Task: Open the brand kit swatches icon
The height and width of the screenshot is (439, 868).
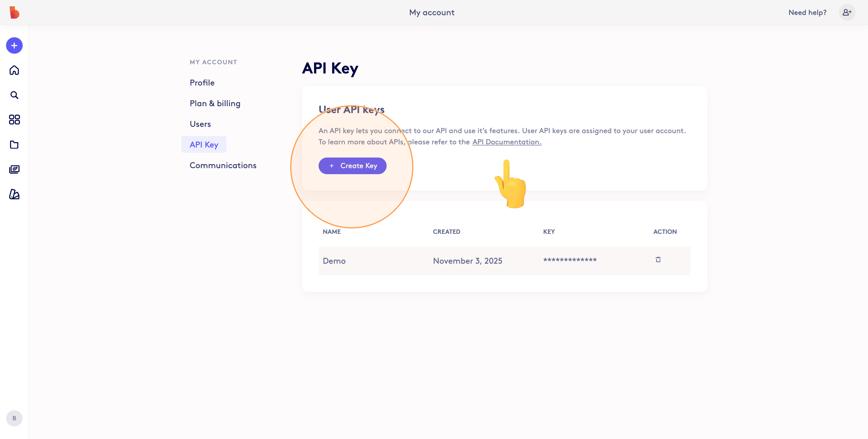Action: 14,194
